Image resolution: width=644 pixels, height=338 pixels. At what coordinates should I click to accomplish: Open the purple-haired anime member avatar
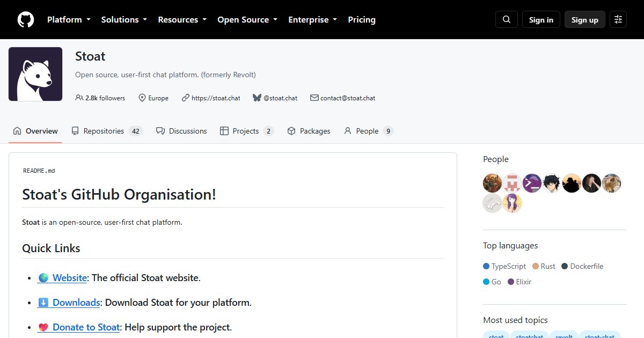click(512, 203)
